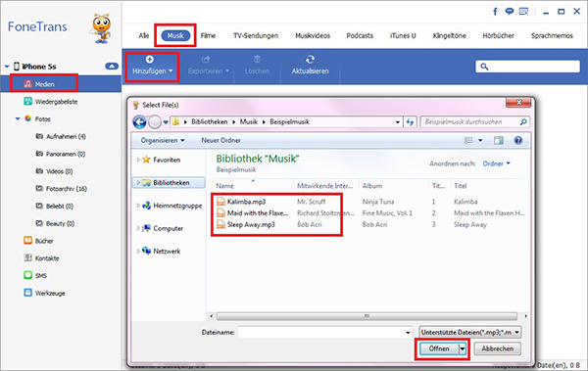This screenshot has width=588, height=371.
Task: Open the Organisieren menu
Action: [x=163, y=140]
